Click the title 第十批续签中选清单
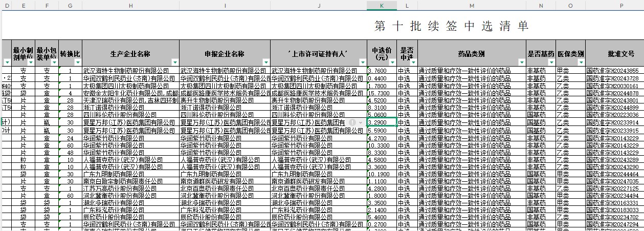 tap(451, 26)
